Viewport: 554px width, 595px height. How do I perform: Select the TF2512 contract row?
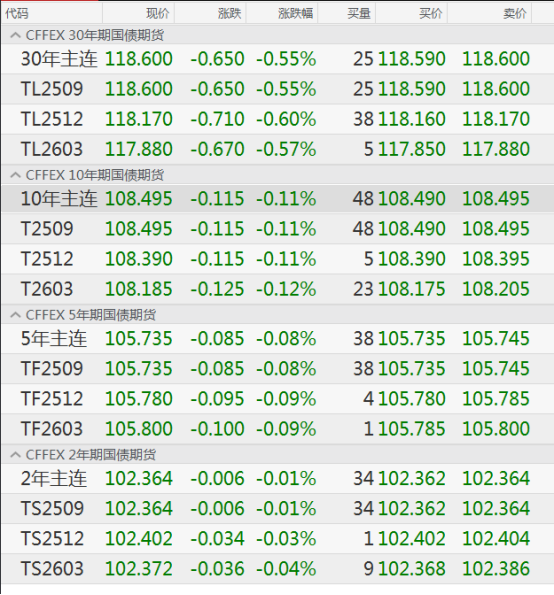coord(277,399)
